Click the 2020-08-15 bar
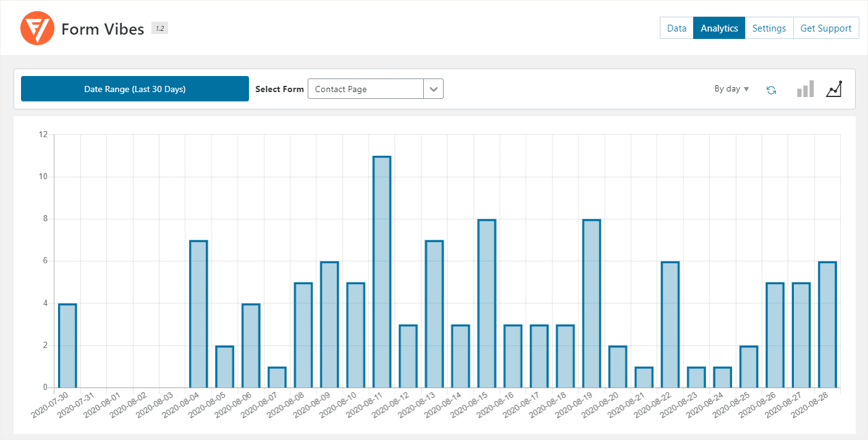Viewport: 868px width, 440px height. pos(487,303)
